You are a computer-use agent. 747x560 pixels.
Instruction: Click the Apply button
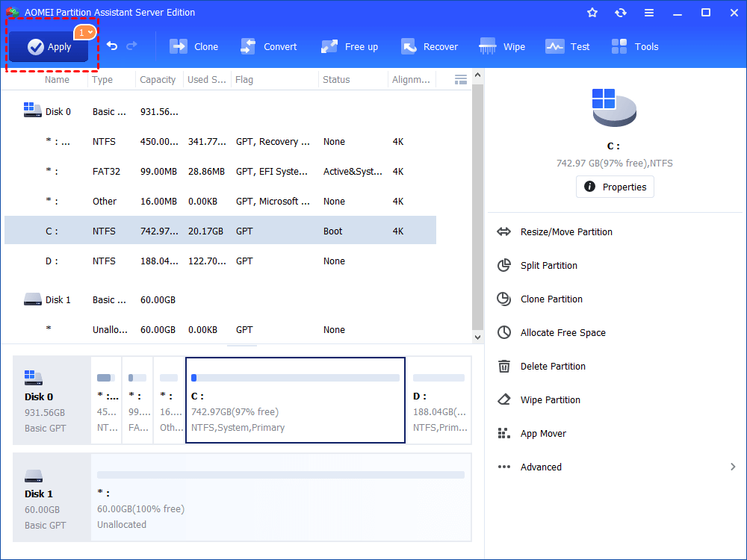coord(48,46)
